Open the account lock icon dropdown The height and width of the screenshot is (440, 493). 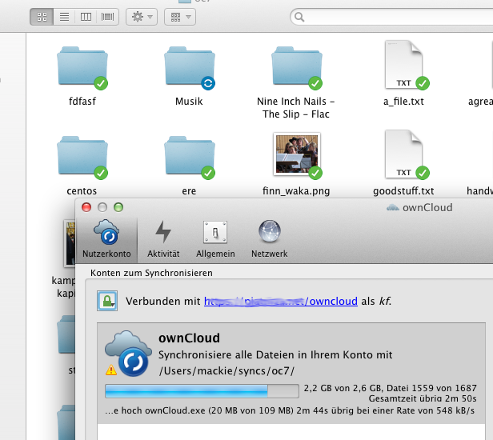[107, 301]
